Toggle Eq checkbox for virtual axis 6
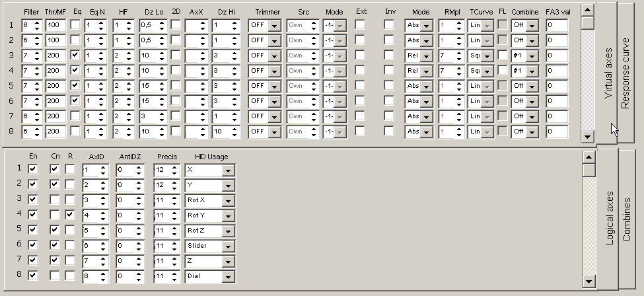Image resolution: width=644 pixels, height=296 pixels. pyautogui.click(x=75, y=100)
